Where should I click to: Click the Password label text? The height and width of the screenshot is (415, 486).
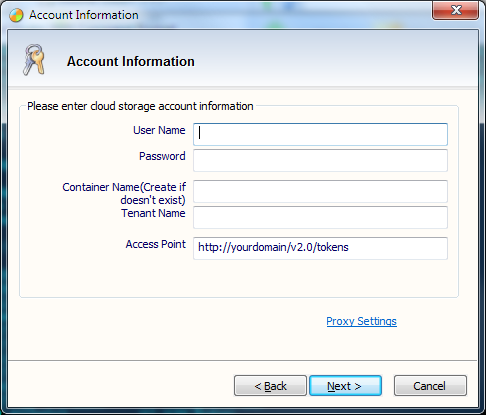162,156
